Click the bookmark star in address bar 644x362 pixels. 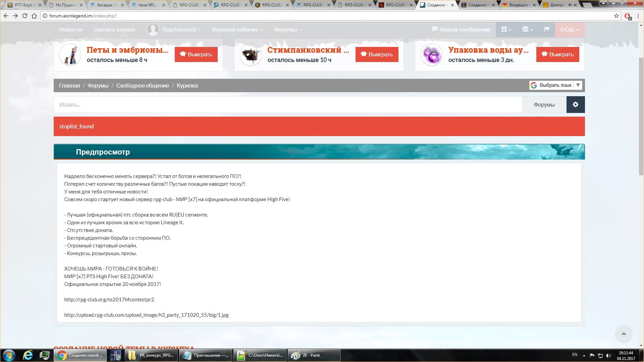point(616,16)
